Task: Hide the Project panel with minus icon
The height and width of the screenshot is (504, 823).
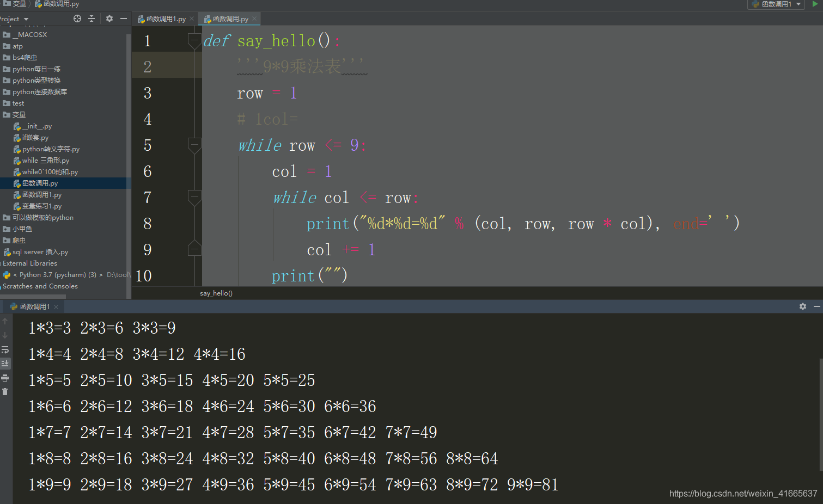Action: 124,19
